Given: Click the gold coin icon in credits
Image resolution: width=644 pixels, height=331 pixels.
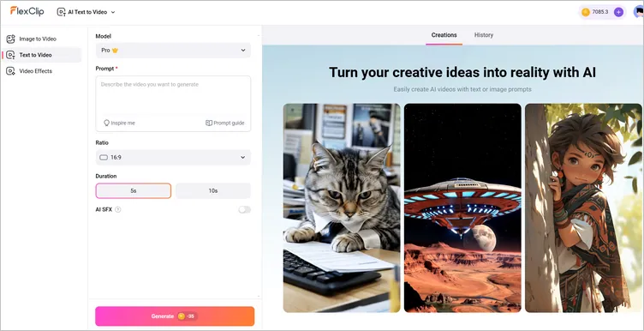Looking at the screenshot, I should coord(587,12).
